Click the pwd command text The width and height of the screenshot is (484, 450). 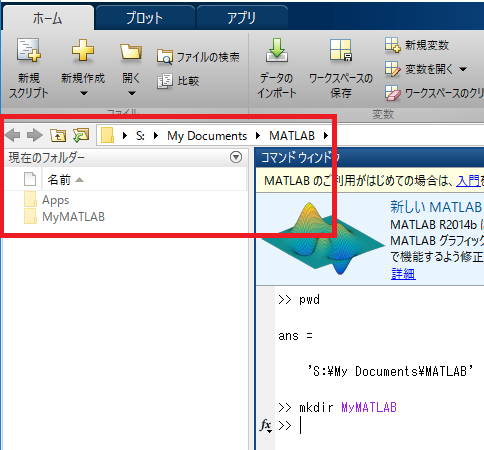pos(309,299)
